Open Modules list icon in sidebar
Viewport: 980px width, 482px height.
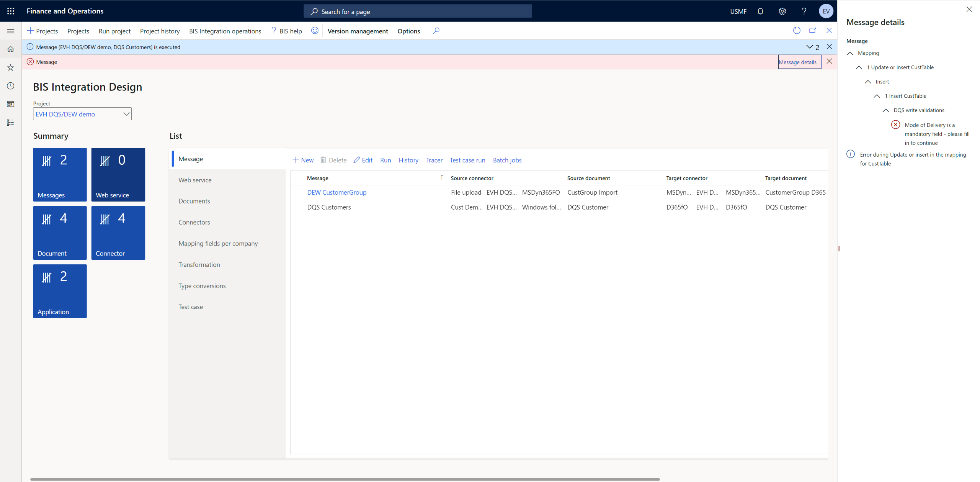[x=11, y=123]
